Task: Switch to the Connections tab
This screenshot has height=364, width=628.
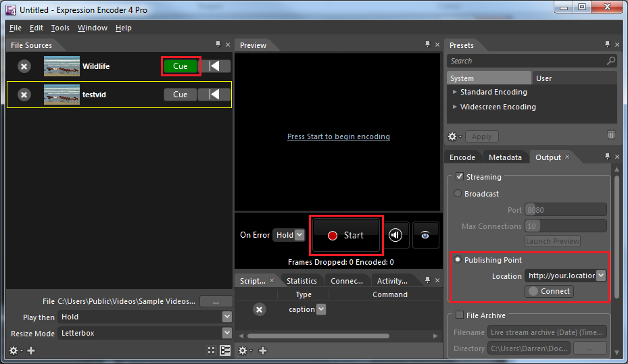Action: [346, 281]
